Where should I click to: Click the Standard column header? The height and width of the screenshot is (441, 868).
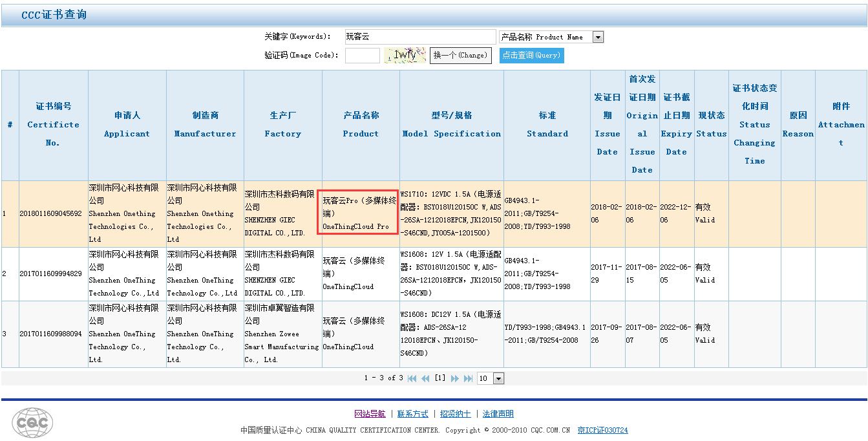point(547,125)
